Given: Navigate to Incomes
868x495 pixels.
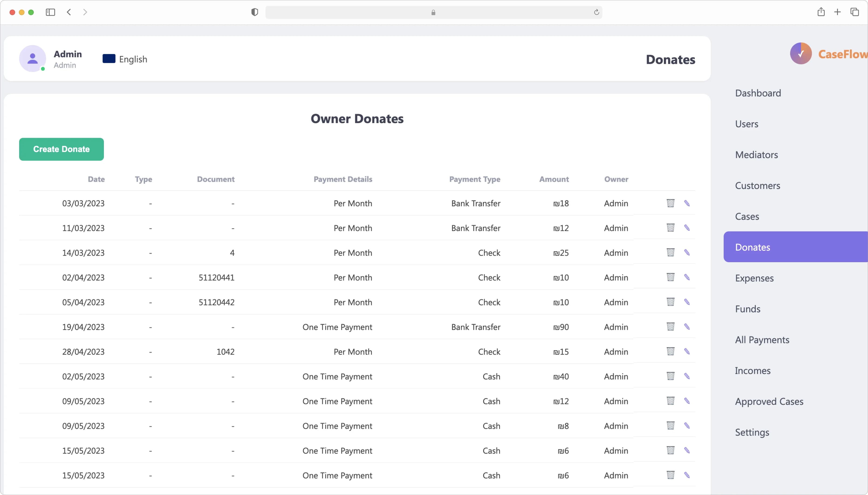Looking at the screenshot, I should coord(752,371).
